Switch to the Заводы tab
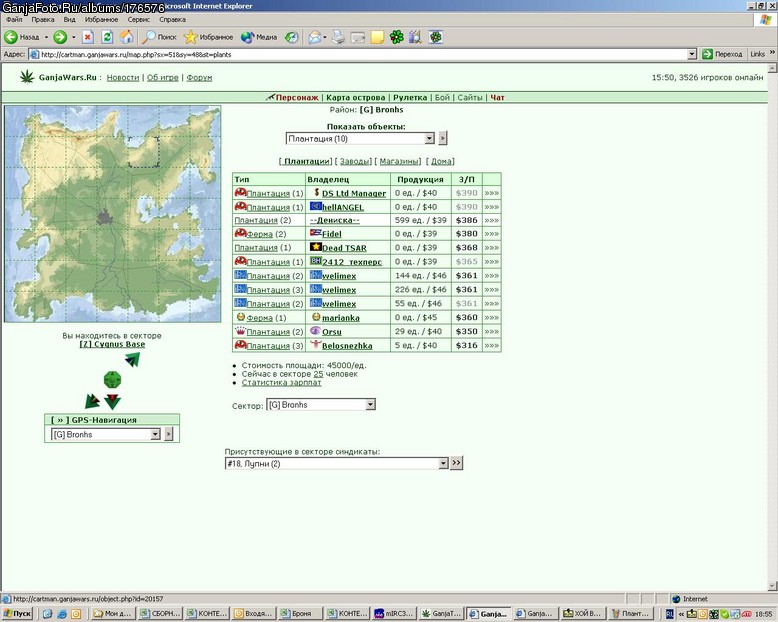The width and height of the screenshot is (778, 622). (x=354, y=161)
